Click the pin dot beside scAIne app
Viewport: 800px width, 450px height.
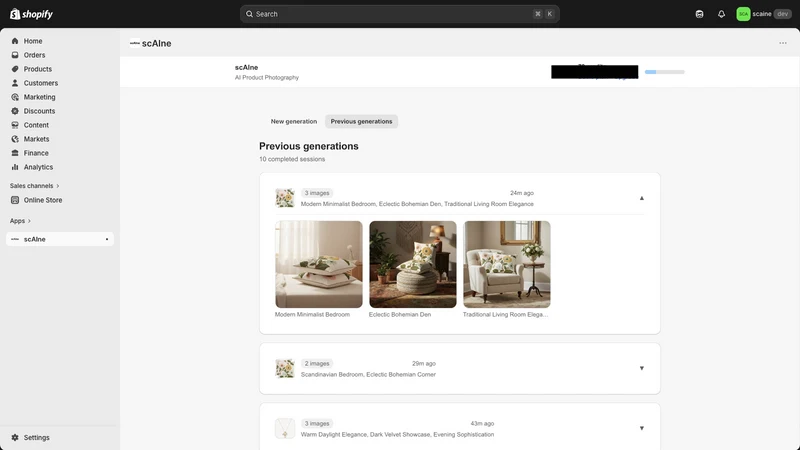coord(107,239)
